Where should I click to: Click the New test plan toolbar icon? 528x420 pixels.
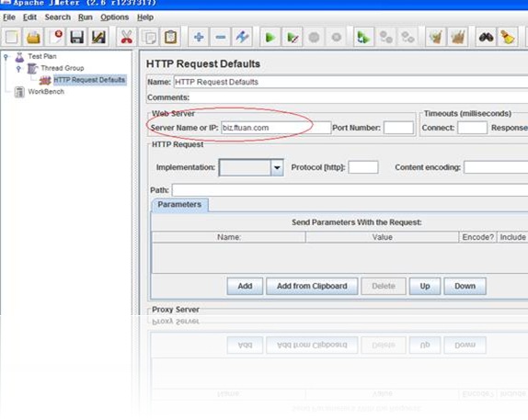coord(12,37)
